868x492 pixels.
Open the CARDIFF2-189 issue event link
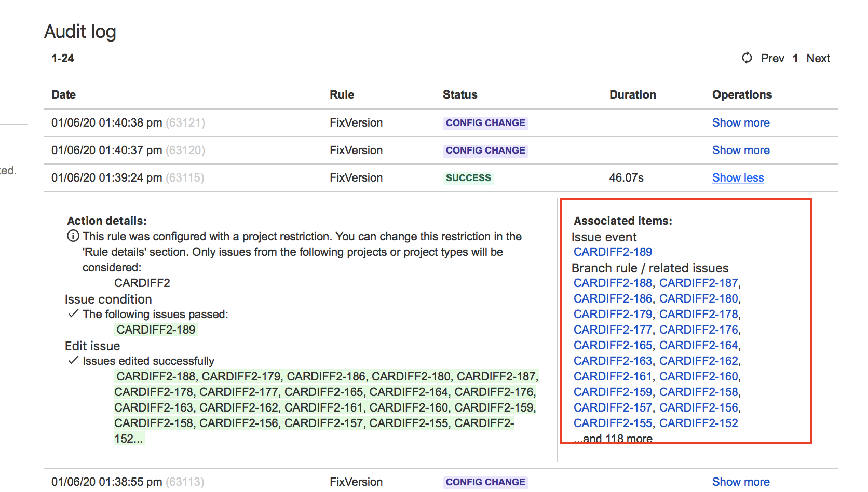tap(613, 252)
